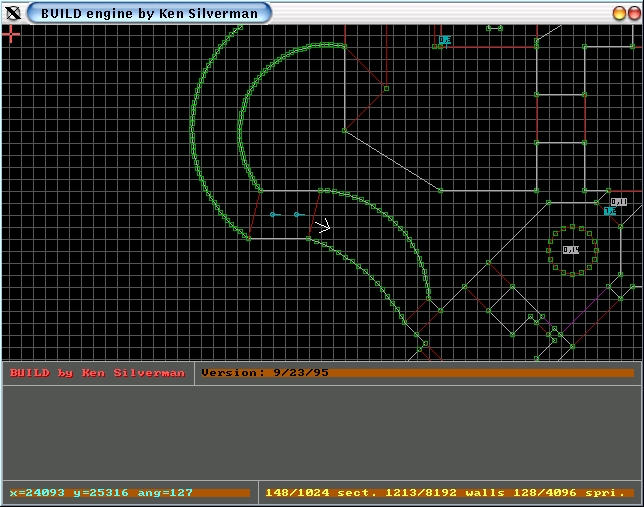Click the window title 'BUILD engine by Ken Silverman'
The width and height of the screenshot is (644, 507).
pos(149,14)
